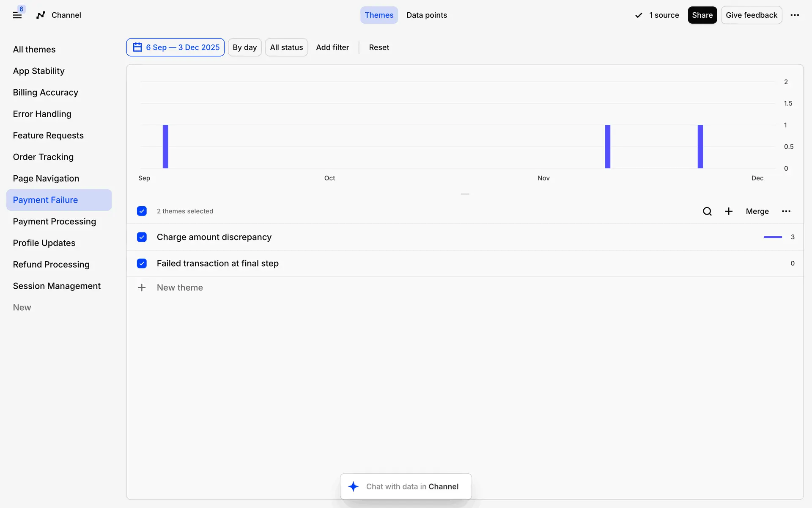Click the Channel logo icon
812x508 pixels.
[x=41, y=15]
